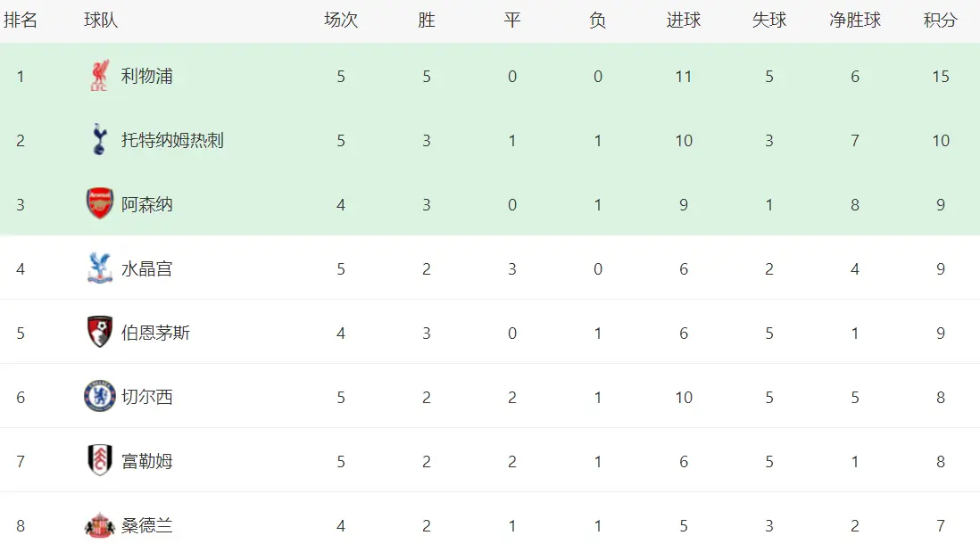
Task: Select the 阿森纳 team name
Action: (146, 205)
